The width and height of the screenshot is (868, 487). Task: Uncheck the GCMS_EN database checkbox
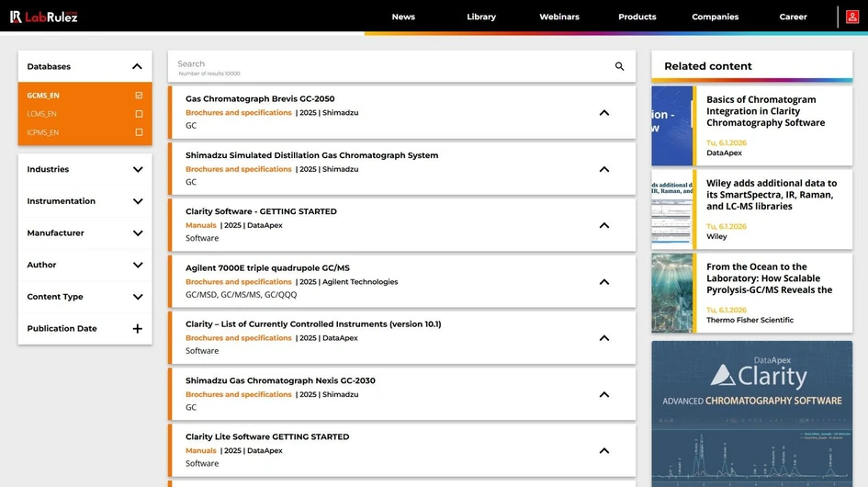click(x=139, y=96)
